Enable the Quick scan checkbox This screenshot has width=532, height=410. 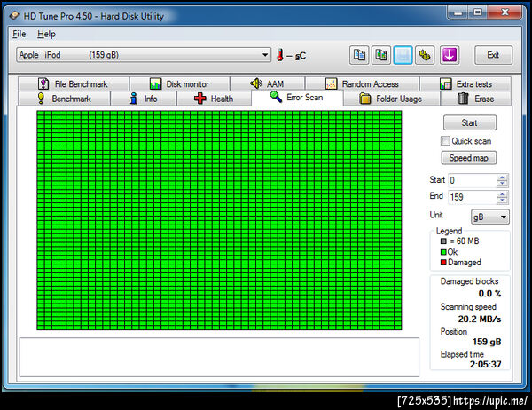(x=445, y=140)
